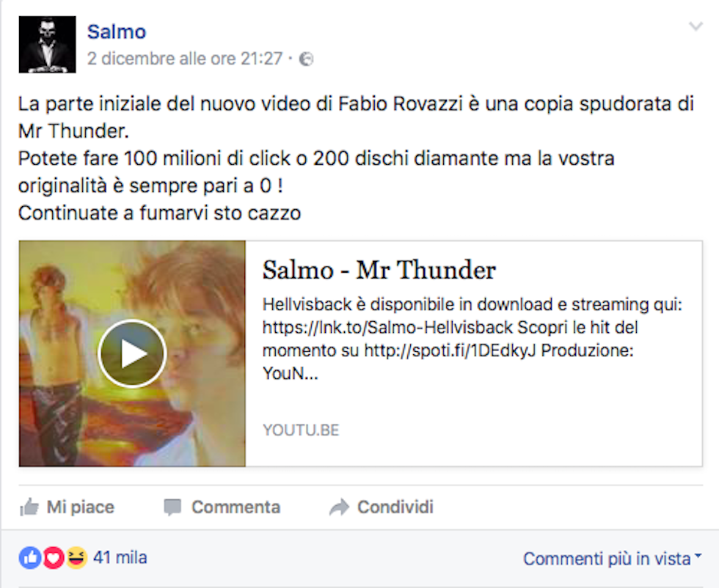Open Salmo's profile picture
Viewport: 719px width, 588px height.
(x=47, y=45)
